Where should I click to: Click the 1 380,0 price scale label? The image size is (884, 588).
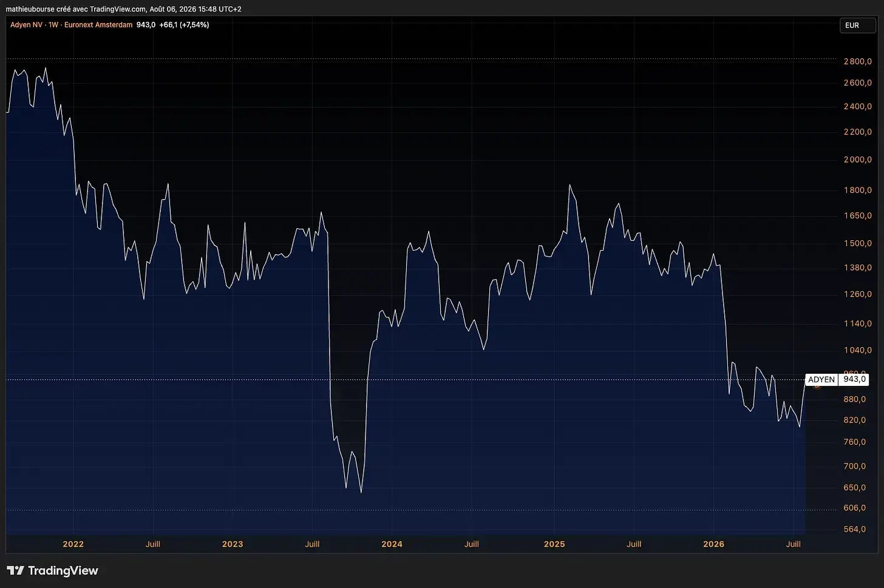point(858,268)
